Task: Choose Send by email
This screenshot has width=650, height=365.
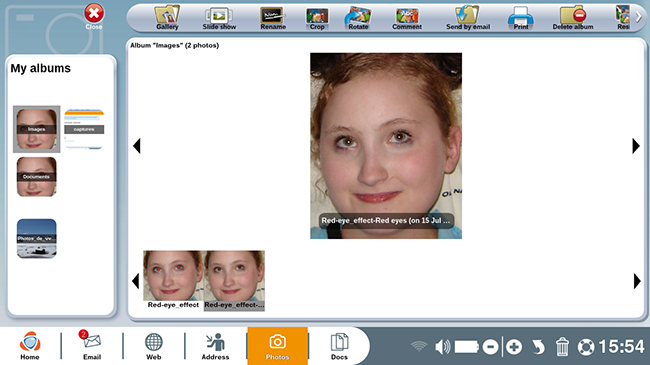Action: 468,18
